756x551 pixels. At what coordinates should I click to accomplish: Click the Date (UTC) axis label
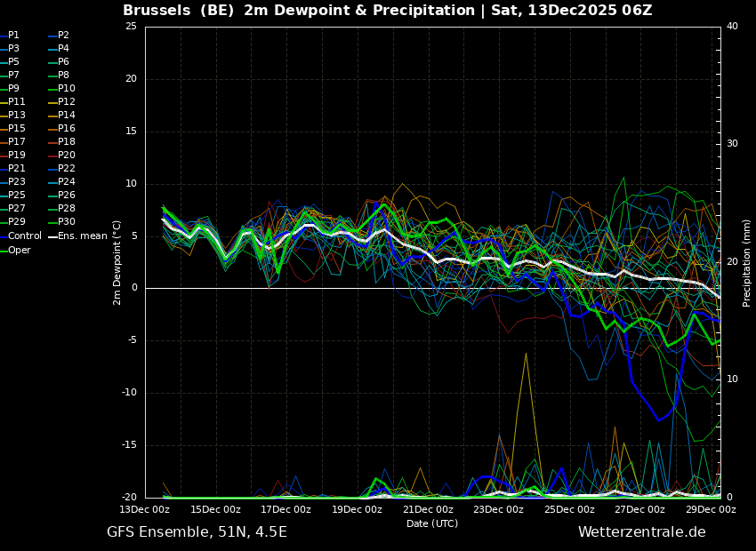(432, 524)
